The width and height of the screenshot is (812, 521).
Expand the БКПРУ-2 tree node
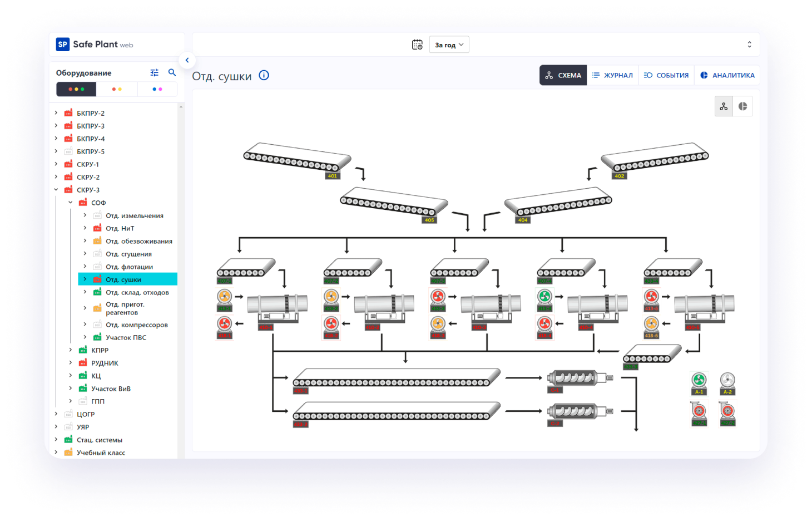[x=56, y=112]
